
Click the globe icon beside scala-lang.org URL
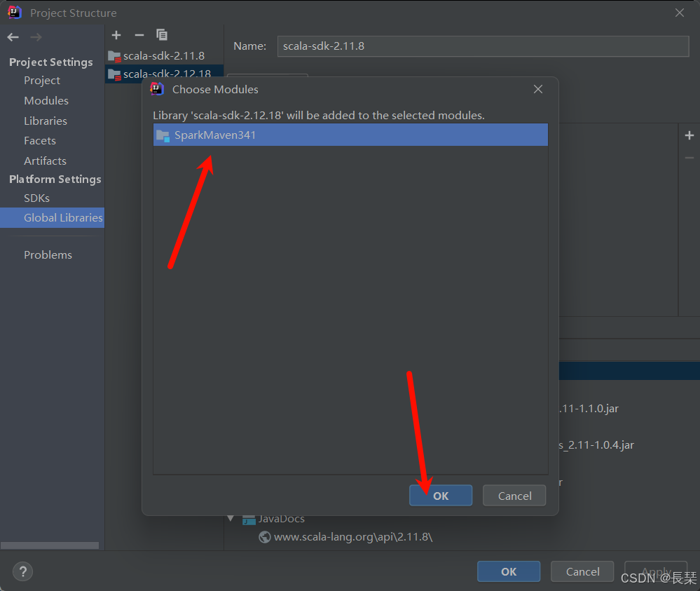(265, 536)
